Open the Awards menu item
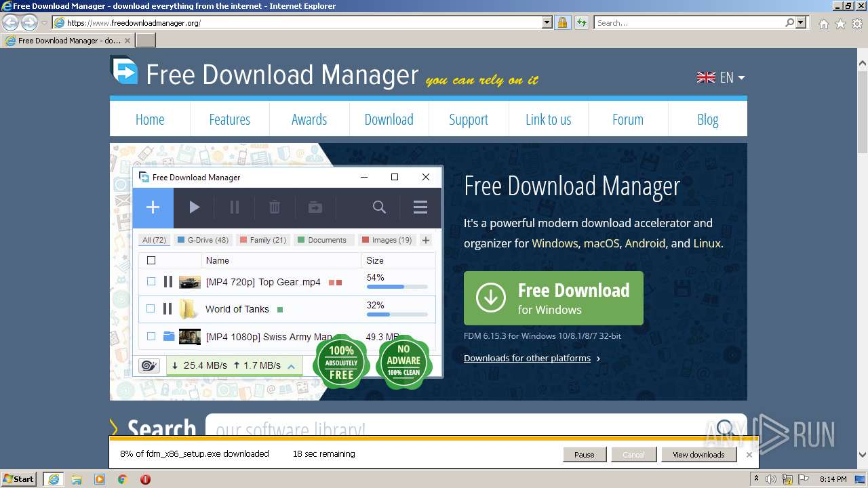 309,119
